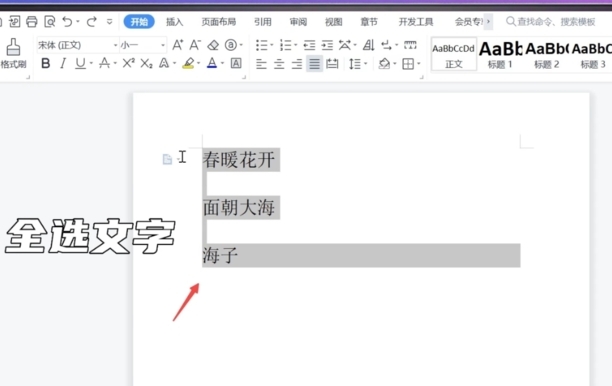Click the borders grid icon
612x386 pixels.
coord(408,63)
